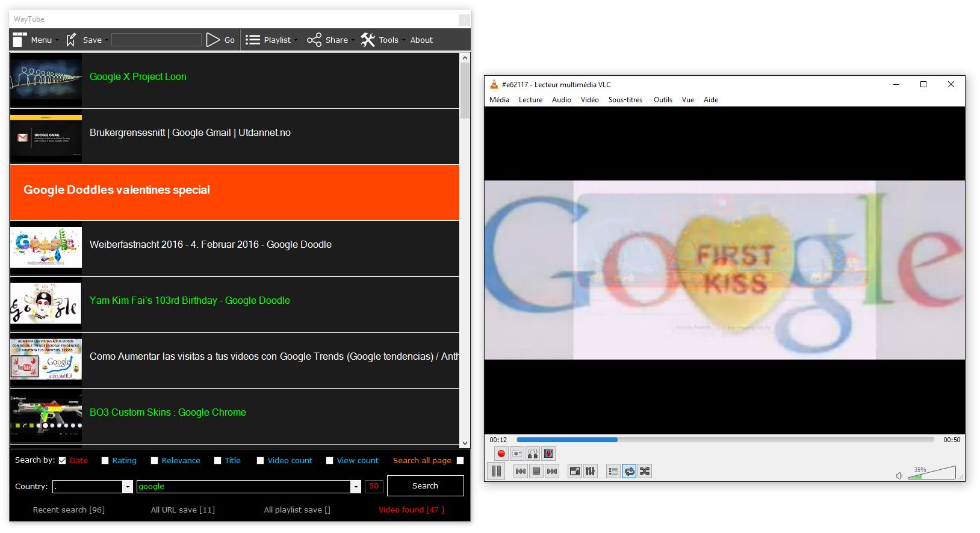The width and height of the screenshot is (980, 533).
Task: Expand the Menu dropdown arrow
Action: pos(57,40)
